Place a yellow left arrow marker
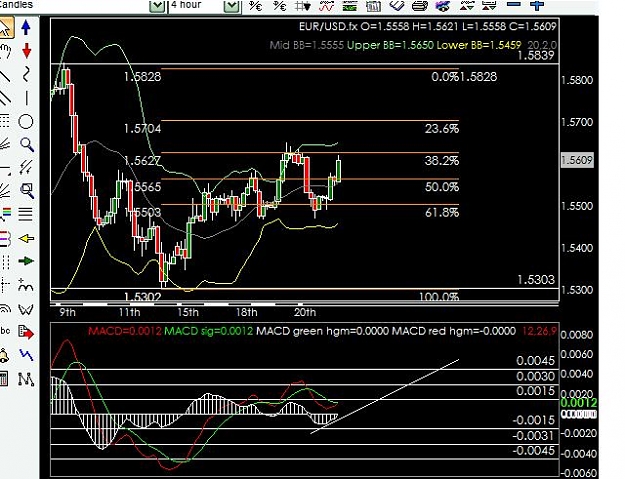This screenshot has width=625, height=479. tap(26, 238)
